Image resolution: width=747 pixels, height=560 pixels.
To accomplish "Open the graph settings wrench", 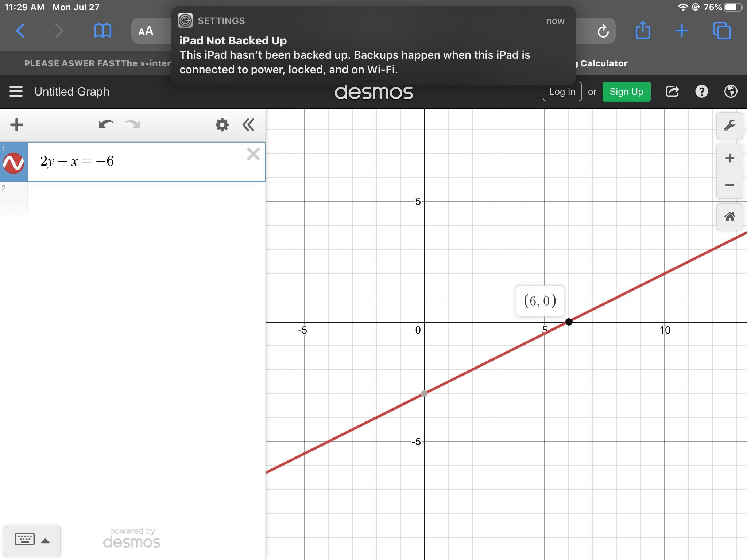I will pos(729,126).
